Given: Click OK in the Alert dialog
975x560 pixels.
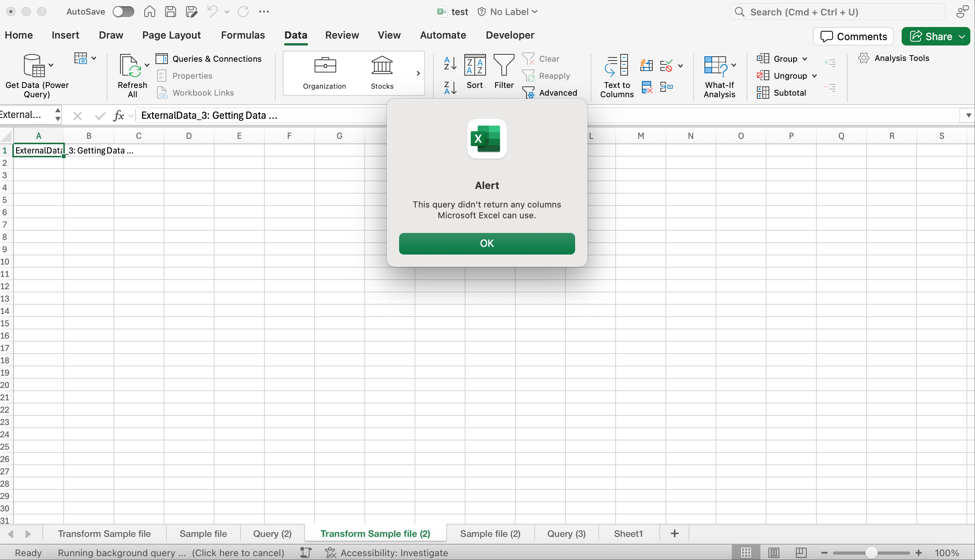Looking at the screenshot, I should pyautogui.click(x=487, y=243).
